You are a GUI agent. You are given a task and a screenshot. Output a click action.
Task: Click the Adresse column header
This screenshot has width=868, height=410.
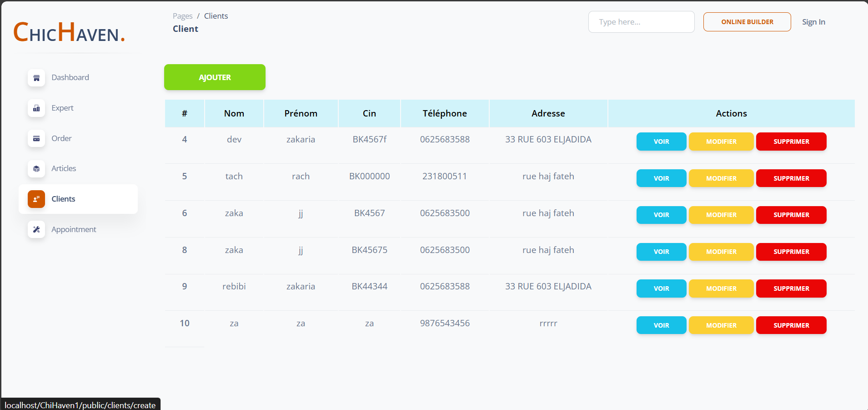[x=548, y=113]
